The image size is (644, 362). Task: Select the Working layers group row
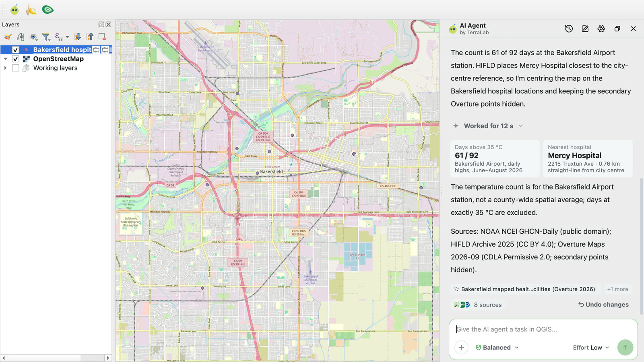click(x=56, y=68)
